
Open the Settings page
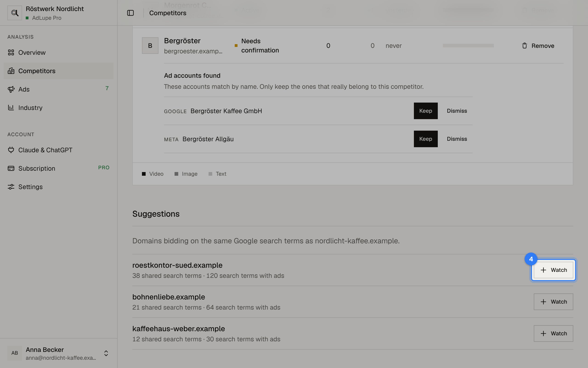[x=59, y=187]
